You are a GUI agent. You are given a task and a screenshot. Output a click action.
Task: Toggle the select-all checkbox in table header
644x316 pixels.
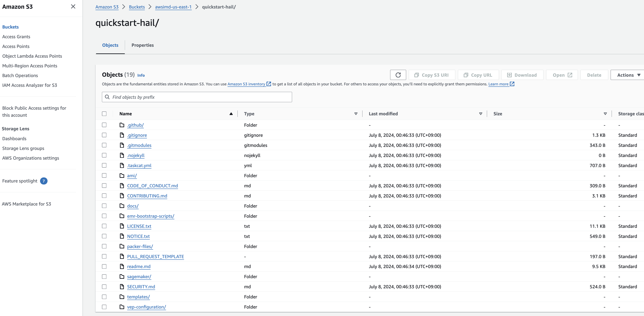pos(104,114)
